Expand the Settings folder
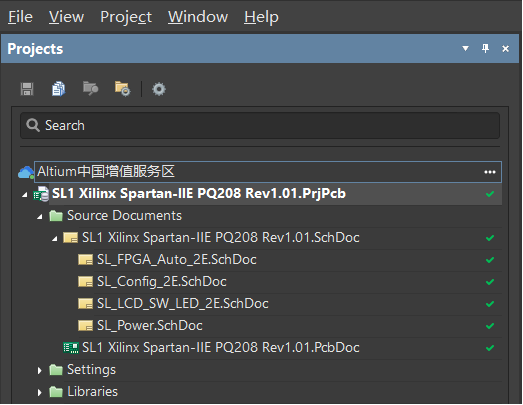The image size is (523, 405). point(39,370)
